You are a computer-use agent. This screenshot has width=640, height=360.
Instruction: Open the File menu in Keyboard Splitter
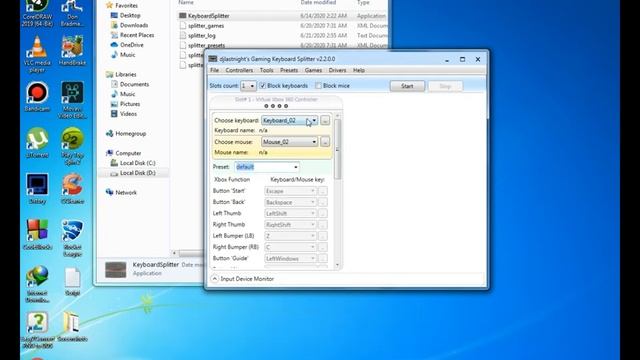coord(214,70)
